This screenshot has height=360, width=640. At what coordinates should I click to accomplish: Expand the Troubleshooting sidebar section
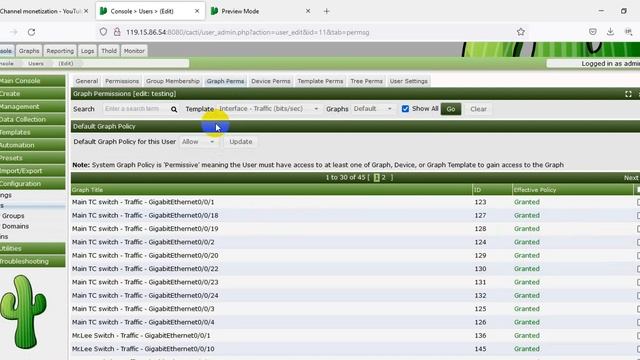(x=32, y=261)
